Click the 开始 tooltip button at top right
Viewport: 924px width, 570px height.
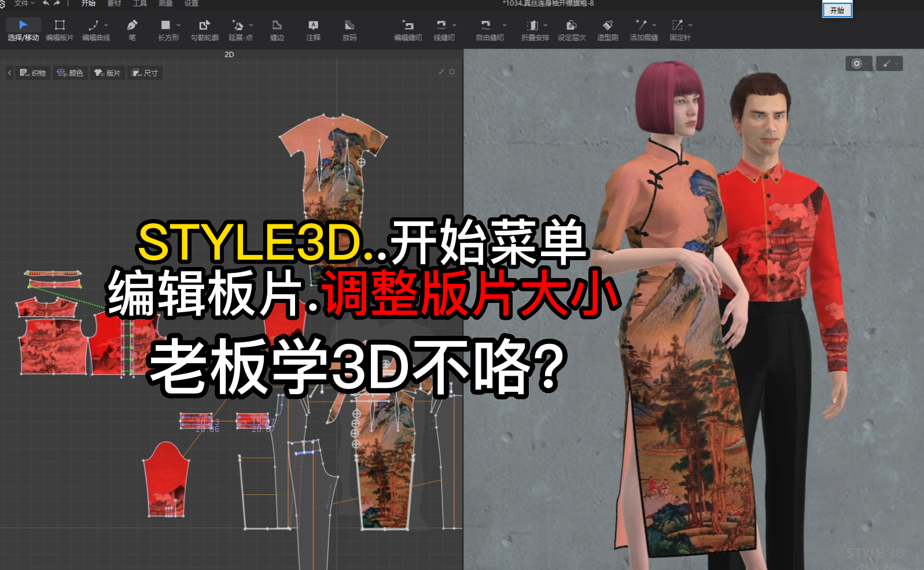[x=837, y=10]
